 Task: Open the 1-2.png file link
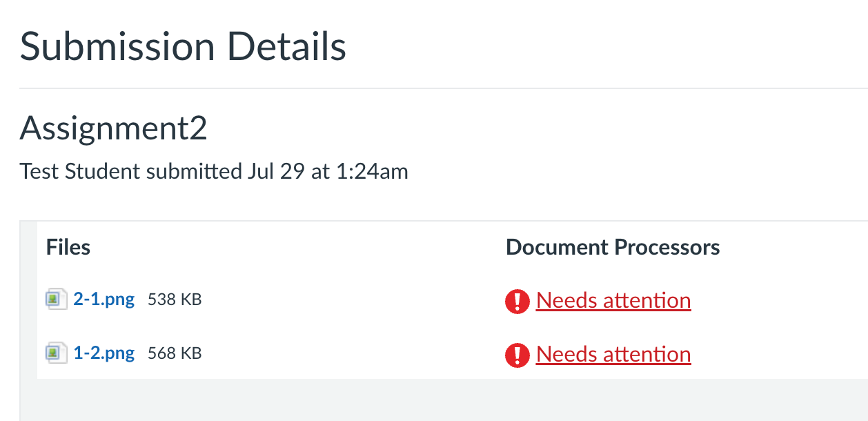tap(103, 353)
